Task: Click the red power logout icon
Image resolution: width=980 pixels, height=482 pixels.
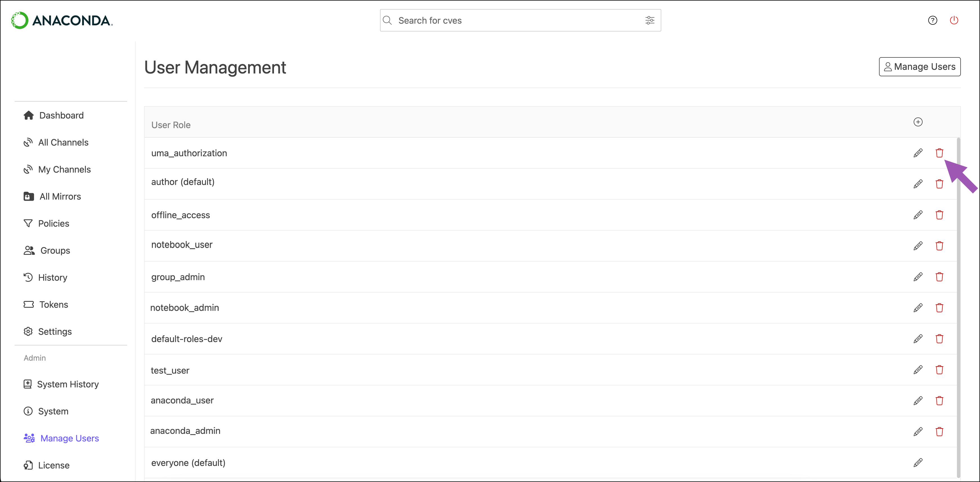Action: click(x=954, y=21)
